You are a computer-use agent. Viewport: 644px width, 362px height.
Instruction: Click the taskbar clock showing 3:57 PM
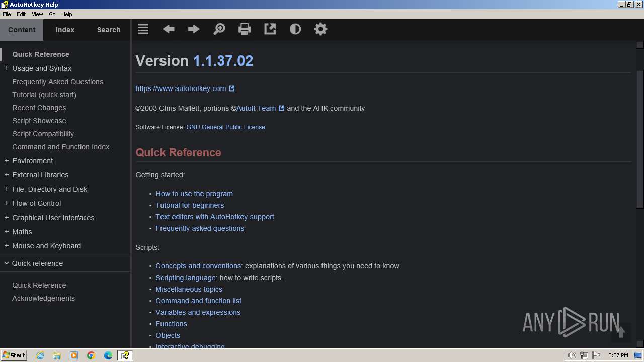(618, 355)
